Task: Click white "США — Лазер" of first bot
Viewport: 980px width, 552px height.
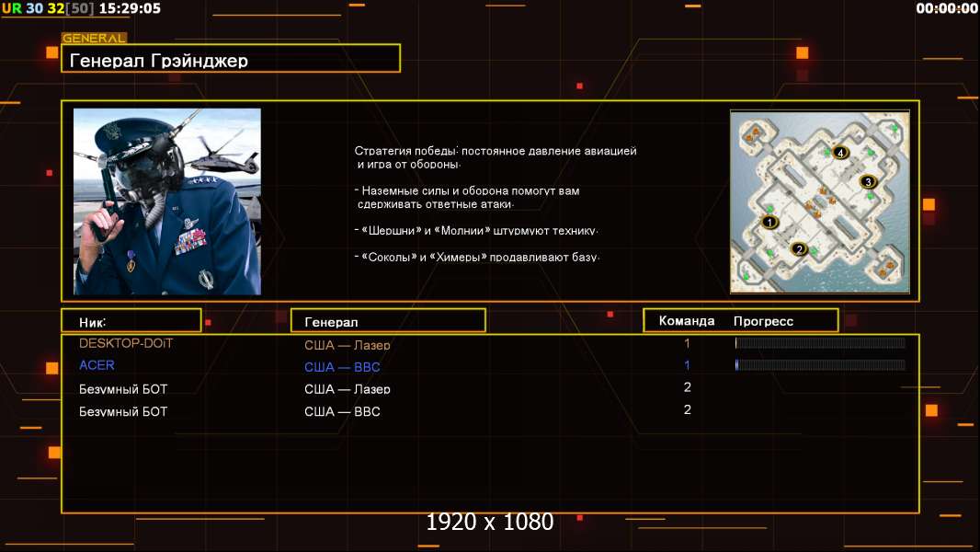Action: [347, 389]
